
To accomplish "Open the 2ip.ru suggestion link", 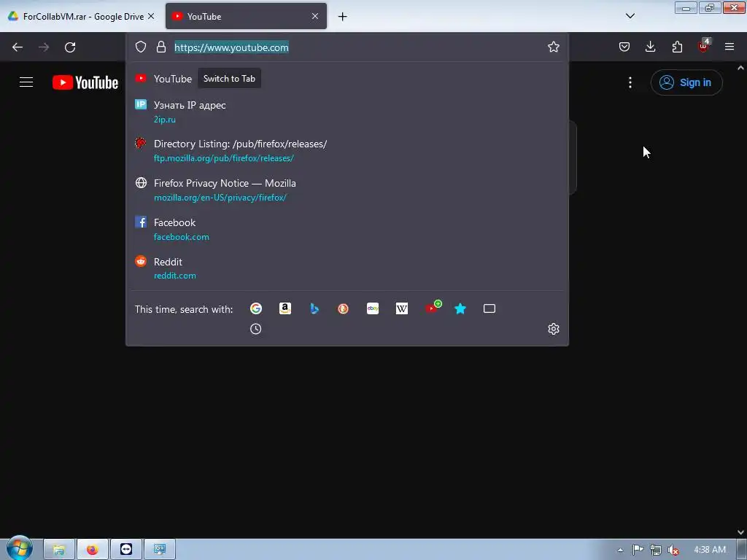I will pos(164,120).
